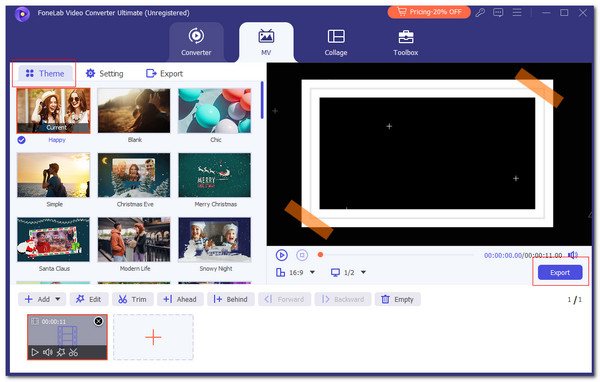600x382 pixels.
Task: Click the Edit button
Action: (89, 299)
